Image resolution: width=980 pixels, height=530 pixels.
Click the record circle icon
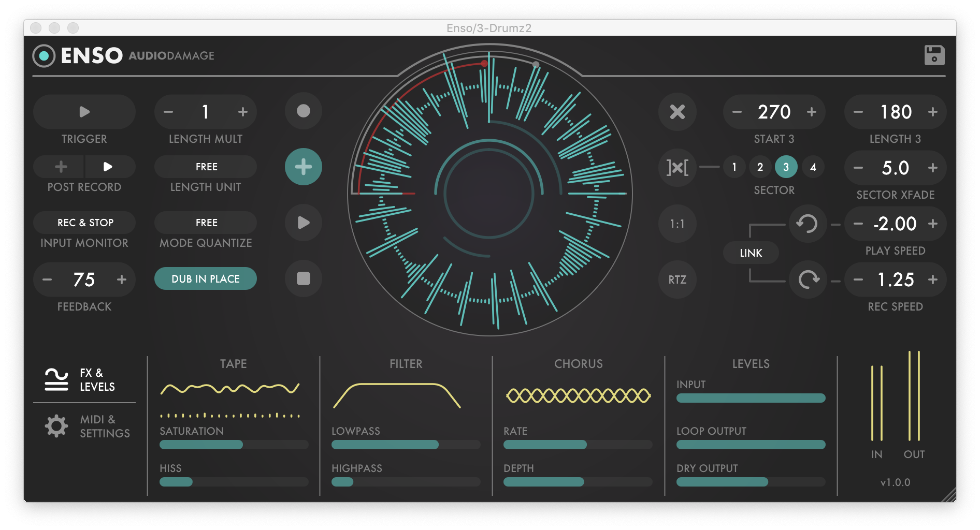point(303,111)
